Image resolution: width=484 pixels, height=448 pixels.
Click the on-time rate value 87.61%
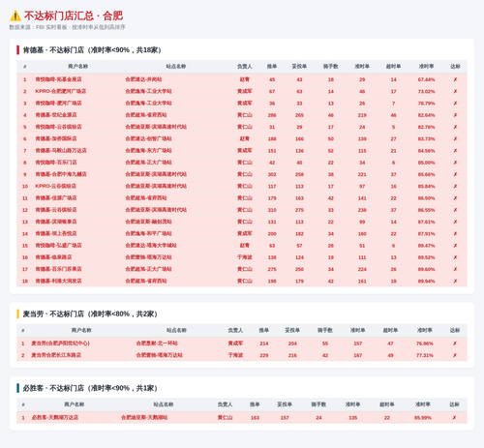tap(426, 222)
